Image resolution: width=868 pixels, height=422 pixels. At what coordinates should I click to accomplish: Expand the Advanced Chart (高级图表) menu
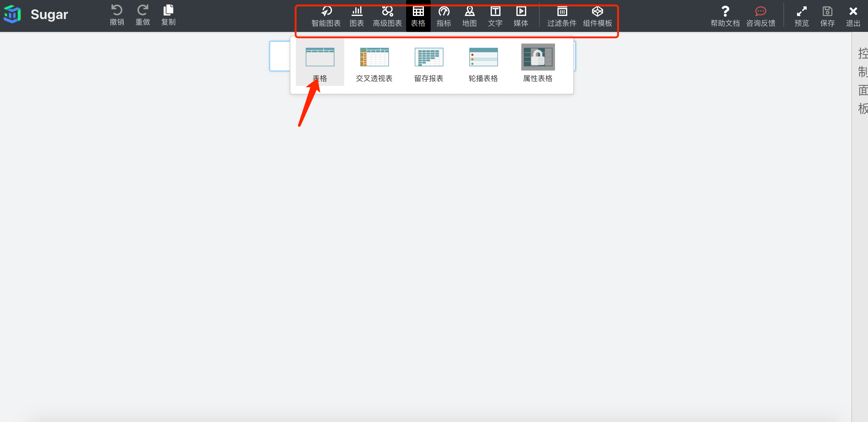point(387,16)
